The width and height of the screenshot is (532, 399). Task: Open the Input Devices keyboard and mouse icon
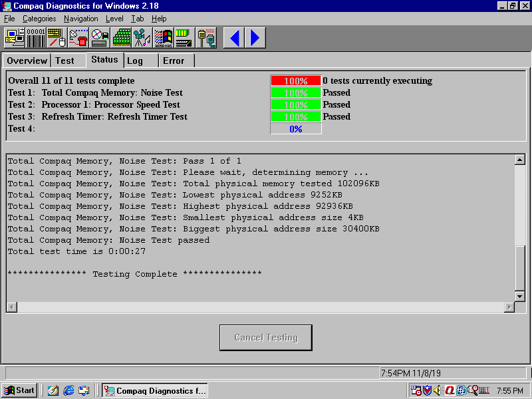(57, 38)
